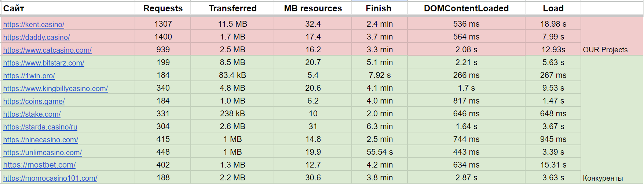Open the kent.casino link
Image resolution: width=644 pixels, height=184 pixels.
(34, 25)
